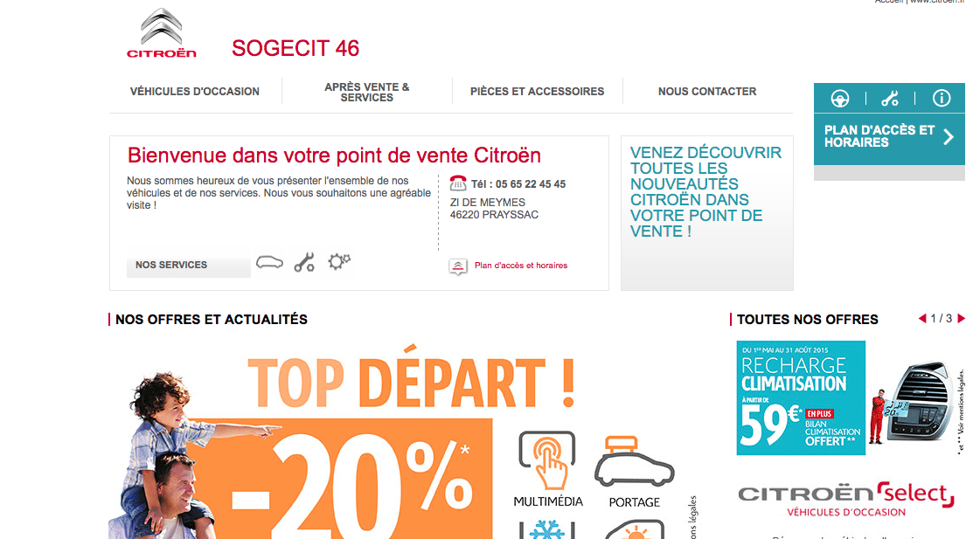Image resolution: width=980 pixels, height=539 pixels.
Task: Click Nous contacter menu item
Action: [x=707, y=92]
